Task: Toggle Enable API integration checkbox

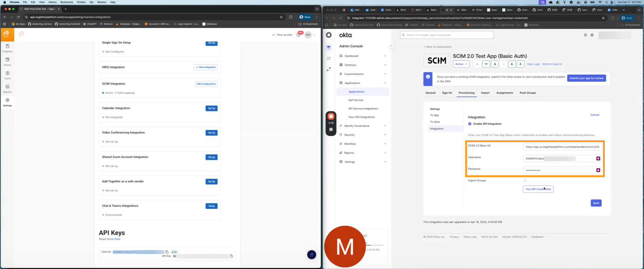Action: click(470, 124)
